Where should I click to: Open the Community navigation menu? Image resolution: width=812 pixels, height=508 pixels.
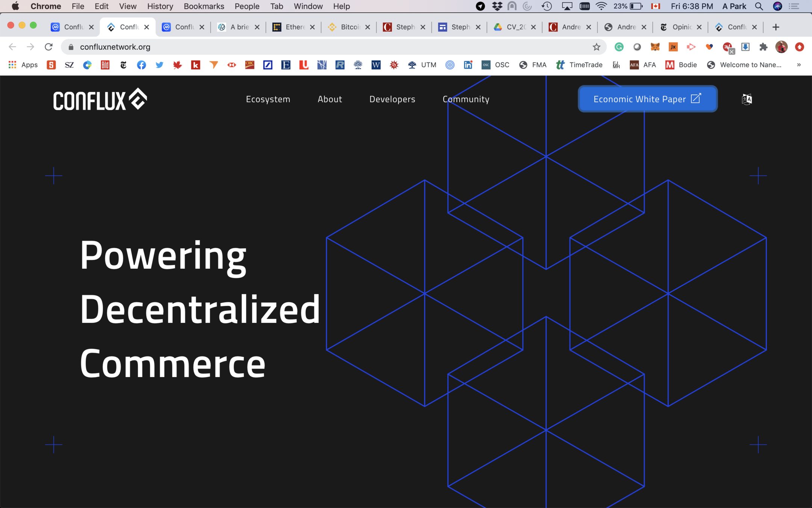point(466,99)
